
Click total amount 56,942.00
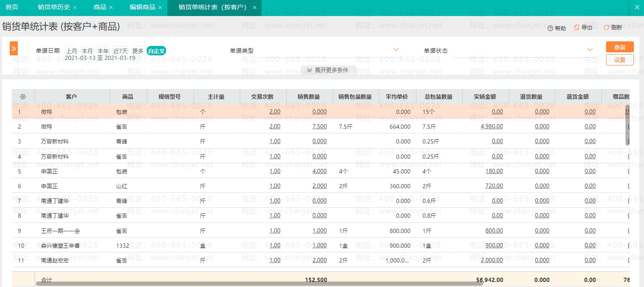490,280
